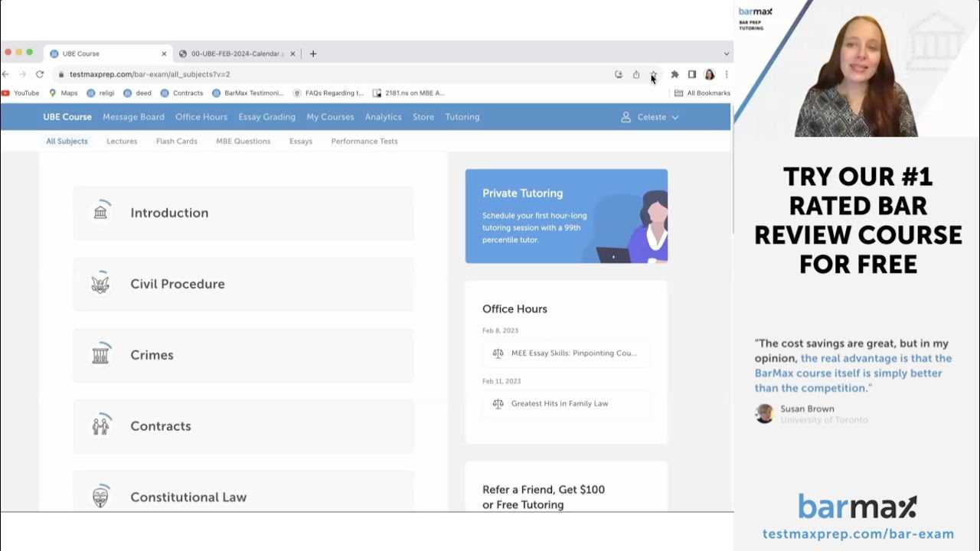Viewport: 980px width, 551px height.
Task: Toggle the browser side panel icon
Action: [x=692, y=74]
